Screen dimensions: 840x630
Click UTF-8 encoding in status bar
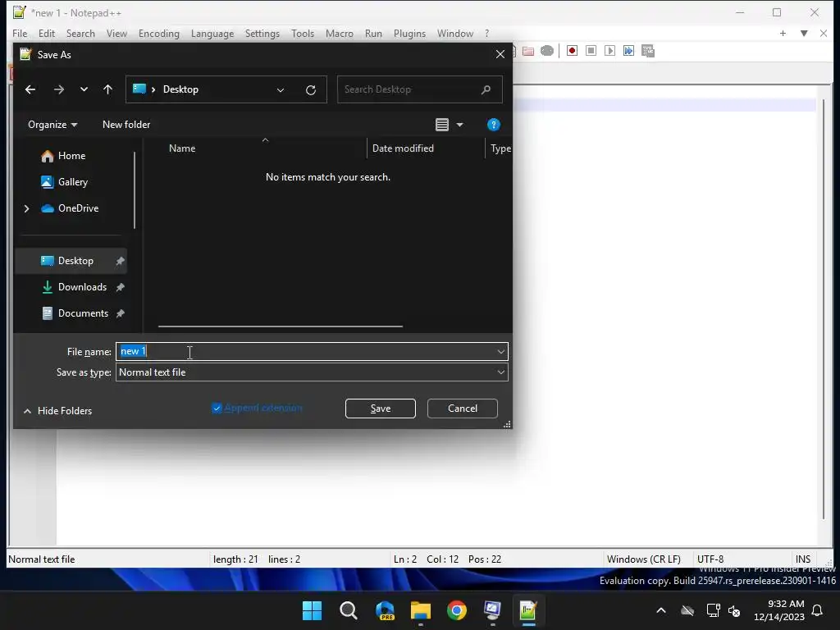click(710, 559)
